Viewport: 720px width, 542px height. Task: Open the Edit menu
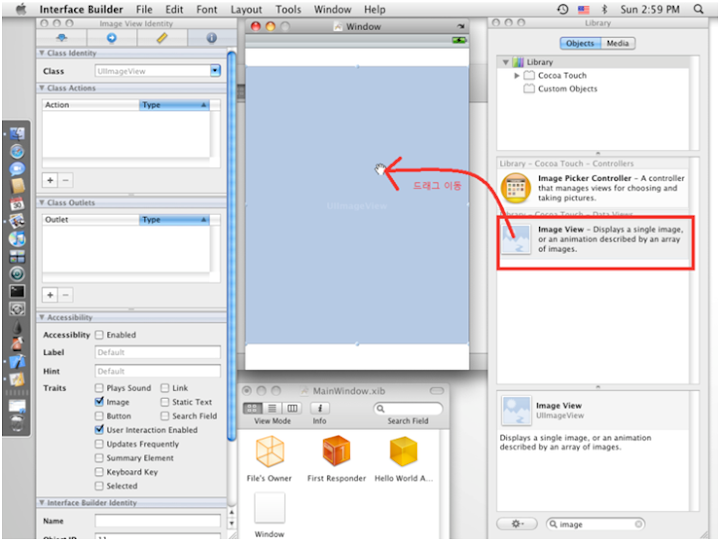pyautogui.click(x=174, y=9)
